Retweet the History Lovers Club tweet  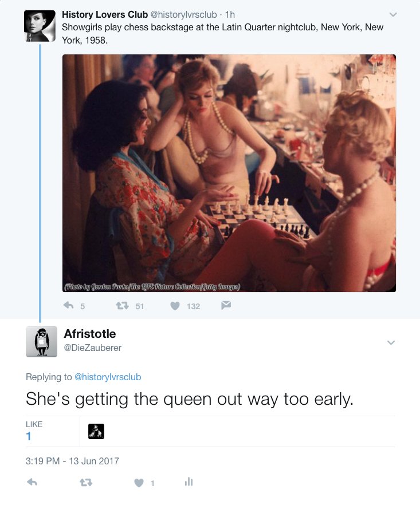click(x=121, y=306)
